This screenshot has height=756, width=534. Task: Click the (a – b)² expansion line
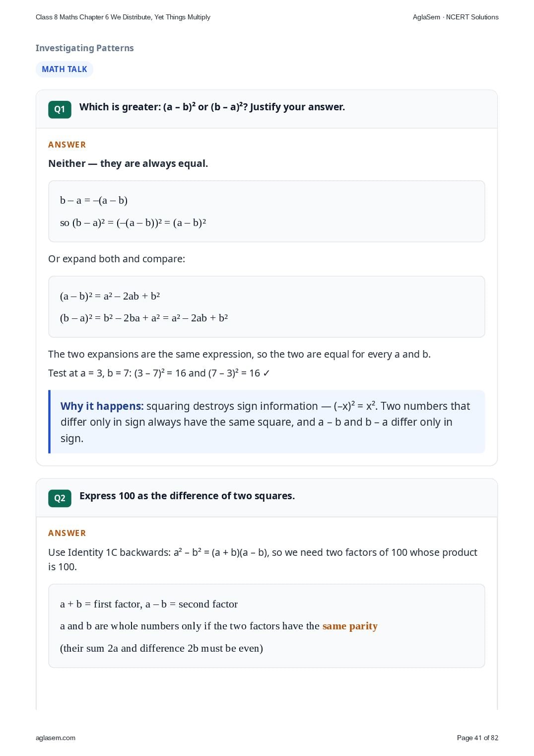click(110, 296)
